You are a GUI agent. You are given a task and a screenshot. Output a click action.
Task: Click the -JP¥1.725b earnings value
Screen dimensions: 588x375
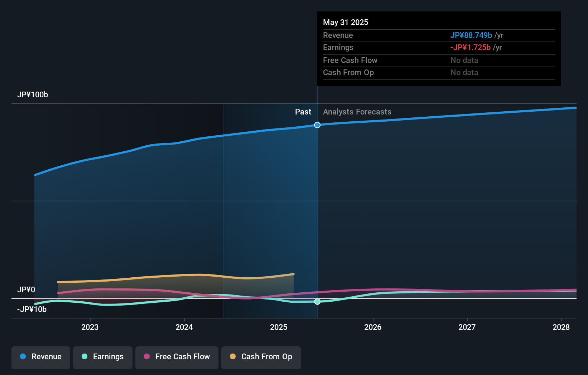471,48
